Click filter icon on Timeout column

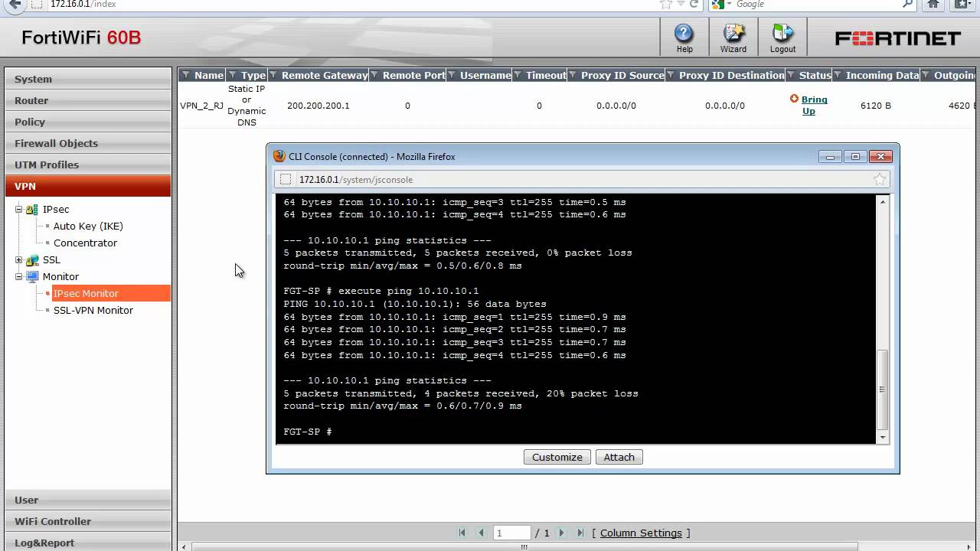[x=518, y=75]
